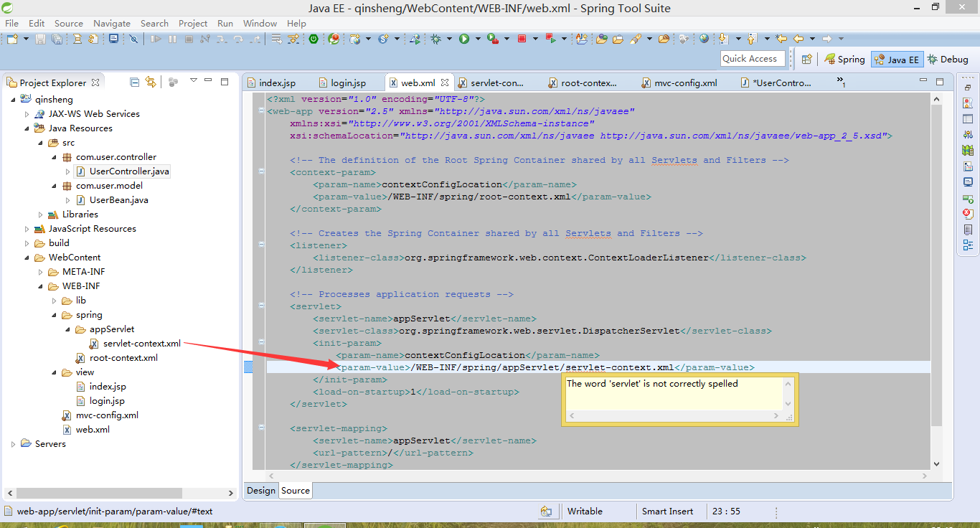Image resolution: width=980 pixels, height=528 pixels.
Task: Click the New file wizard icon
Action: coord(12,39)
